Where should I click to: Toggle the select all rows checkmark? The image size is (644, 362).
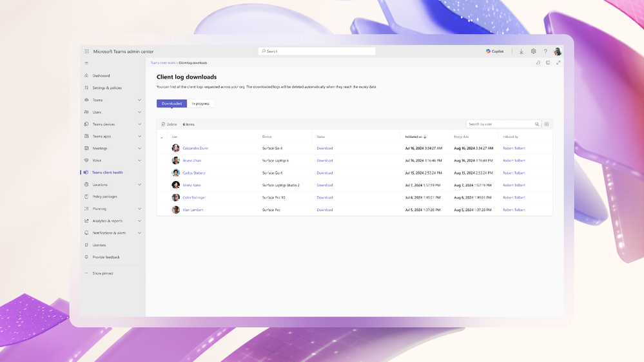(x=162, y=137)
